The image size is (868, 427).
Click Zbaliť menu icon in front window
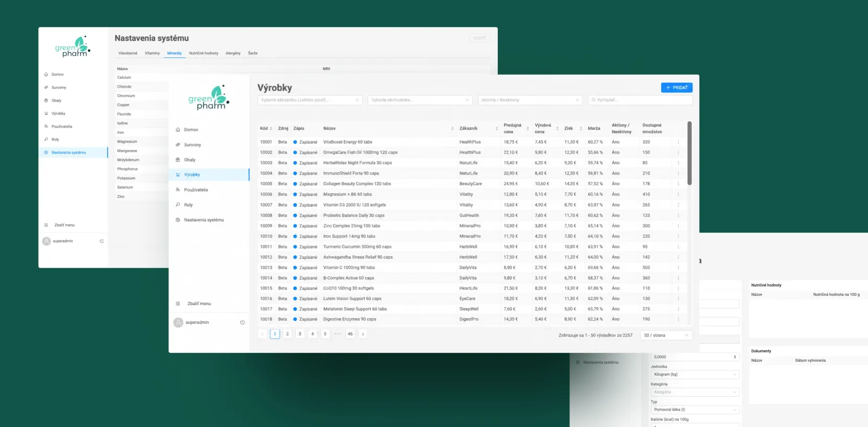tap(178, 304)
